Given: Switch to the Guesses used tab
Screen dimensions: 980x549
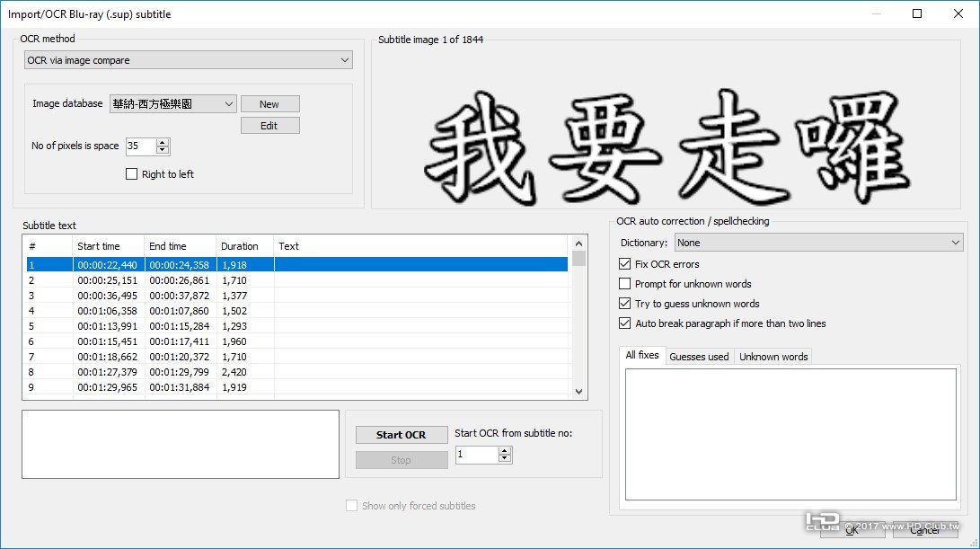Looking at the screenshot, I should click(699, 356).
